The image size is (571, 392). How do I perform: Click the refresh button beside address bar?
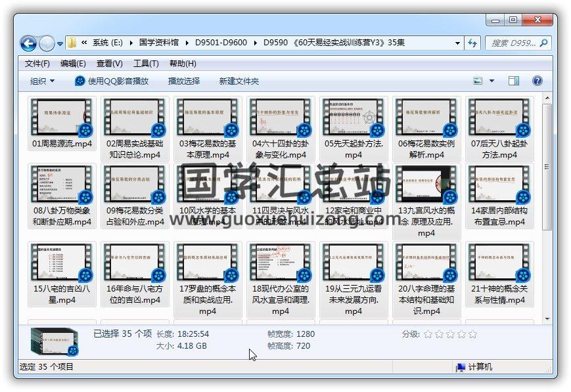click(472, 43)
